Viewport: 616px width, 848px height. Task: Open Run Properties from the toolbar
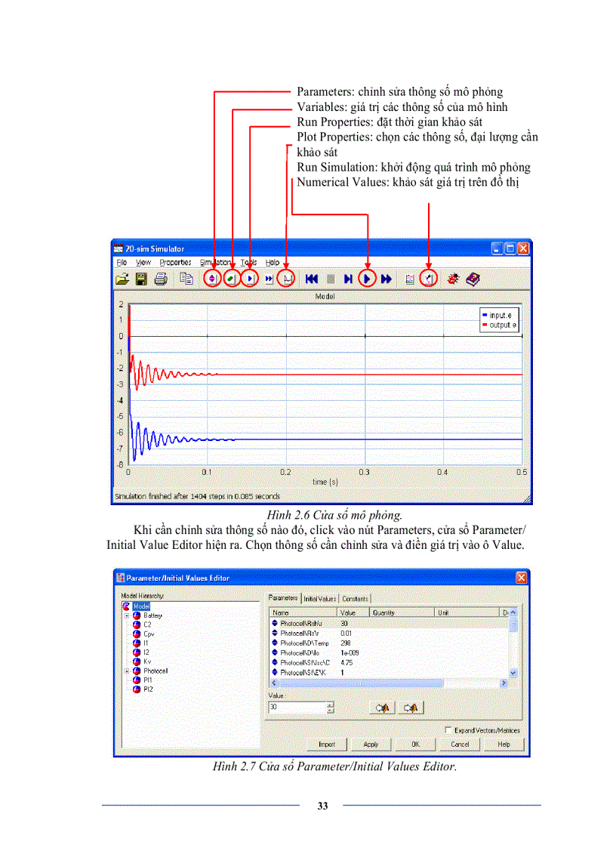coord(250,278)
